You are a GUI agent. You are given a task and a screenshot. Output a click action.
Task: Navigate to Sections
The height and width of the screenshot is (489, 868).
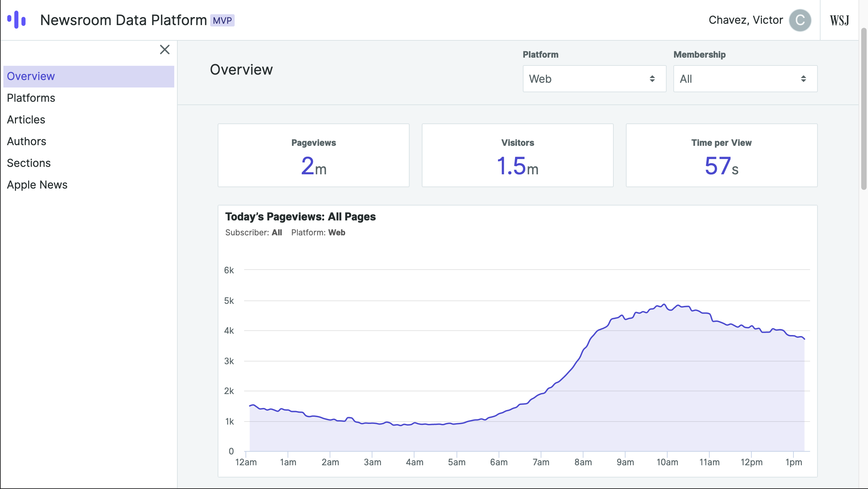point(29,163)
